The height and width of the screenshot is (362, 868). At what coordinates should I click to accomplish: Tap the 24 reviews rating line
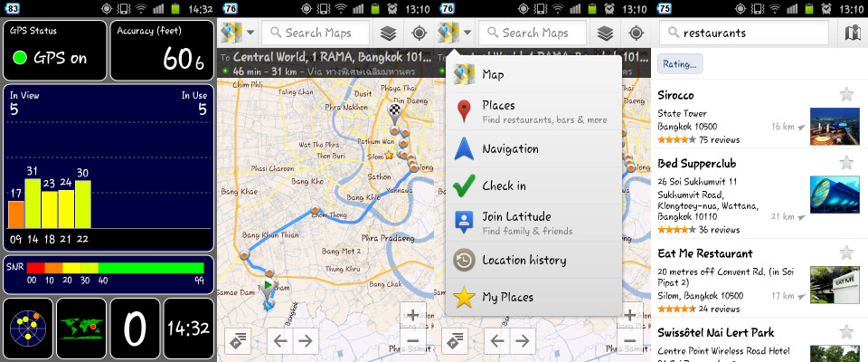point(699,309)
